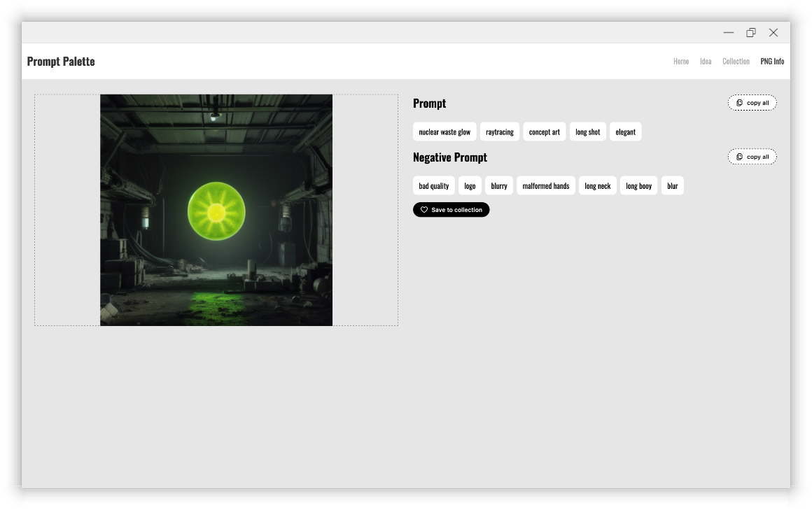
Task: Copy all prompt tags at once
Action: [x=752, y=102]
